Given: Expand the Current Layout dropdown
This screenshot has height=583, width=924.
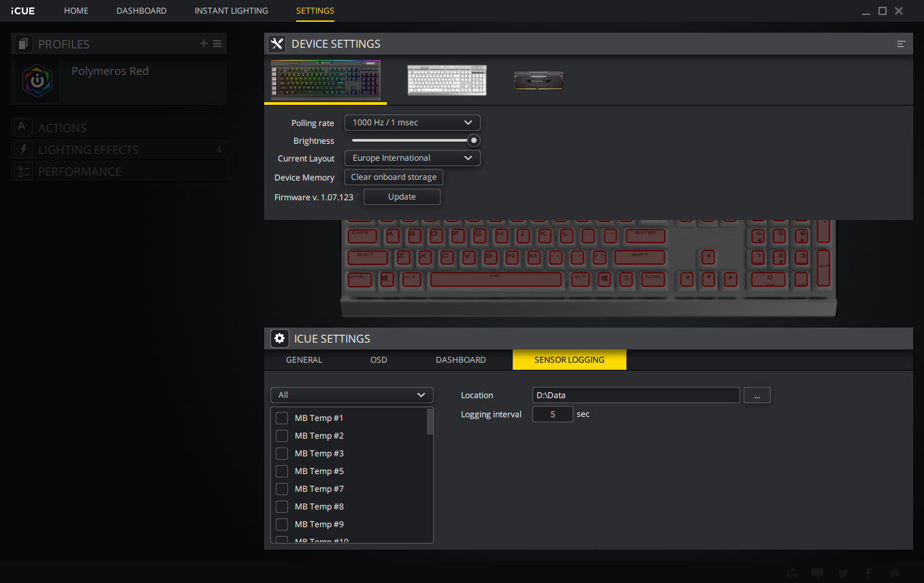Looking at the screenshot, I should [x=412, y=158].
